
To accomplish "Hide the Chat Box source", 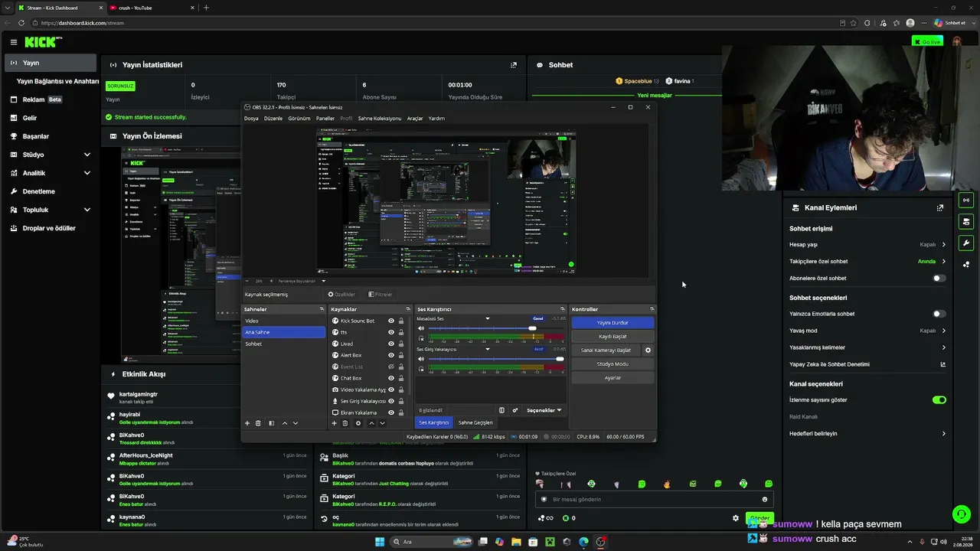I will 391,379.
